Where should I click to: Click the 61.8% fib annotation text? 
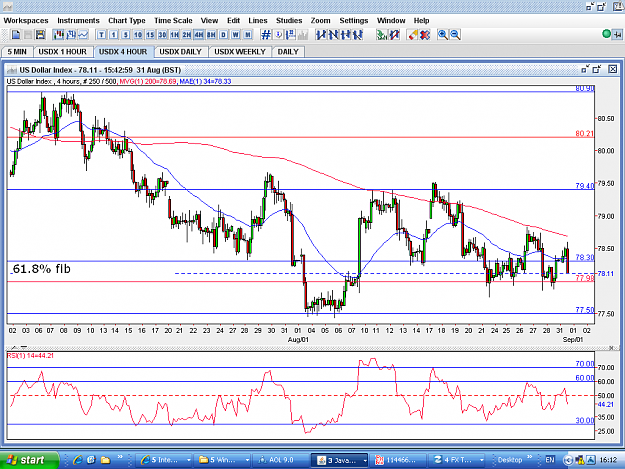coord(41,269)
